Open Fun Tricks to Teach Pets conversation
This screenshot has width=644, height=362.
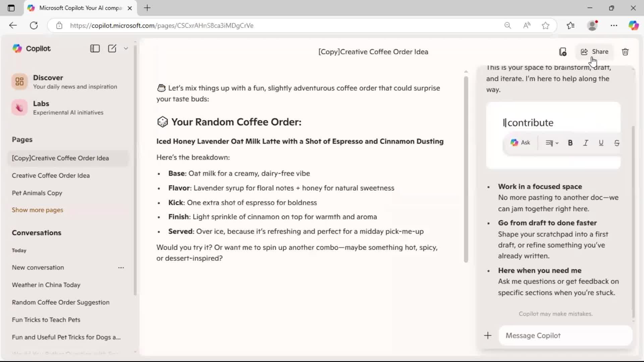46,320
